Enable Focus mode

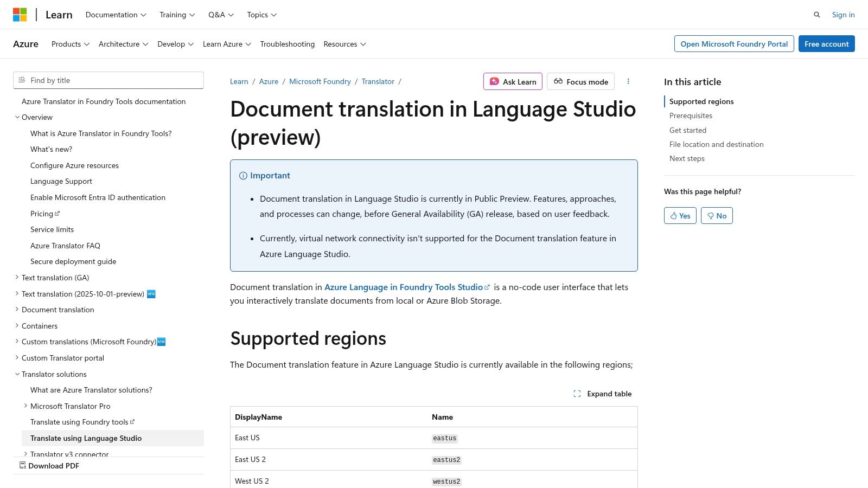(x=580, y=81)
